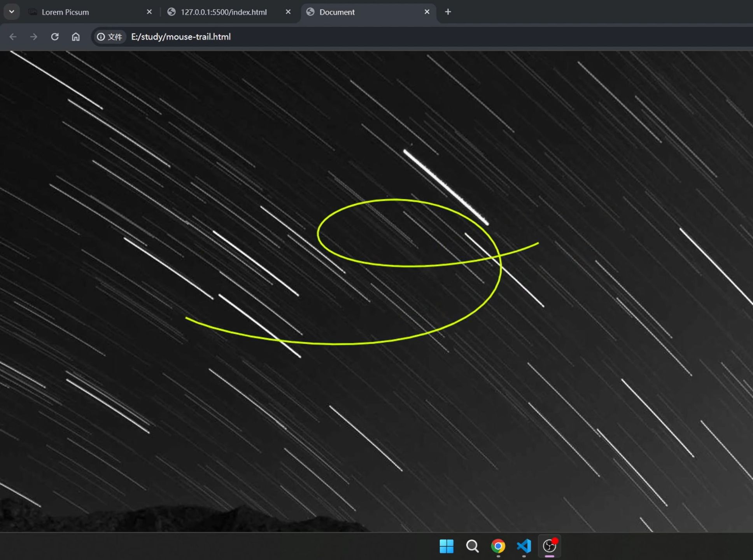Close the Lorem Picsum tab
The height and width of the screenshot is (560, 753).
[x=149, y=12]
